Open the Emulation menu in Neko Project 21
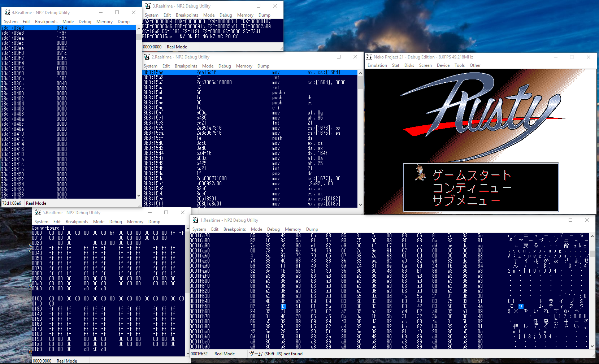 tap(377, 65)
